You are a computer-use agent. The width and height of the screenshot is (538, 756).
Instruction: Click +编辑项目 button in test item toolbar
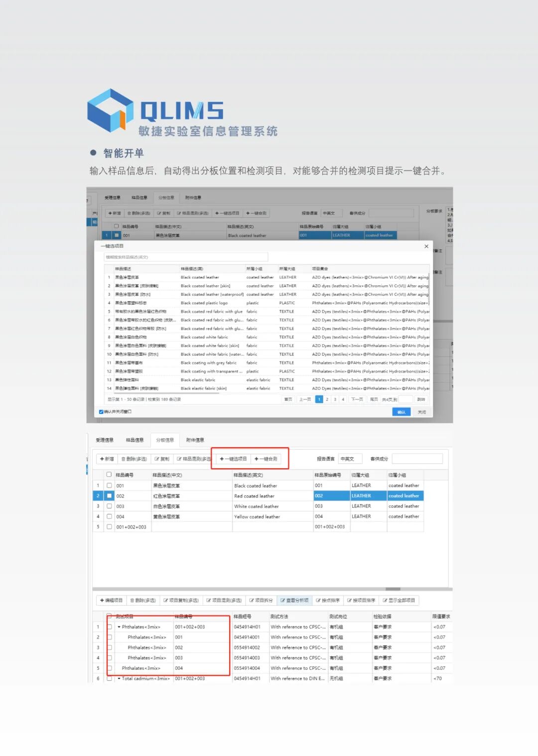click(111, 601)
